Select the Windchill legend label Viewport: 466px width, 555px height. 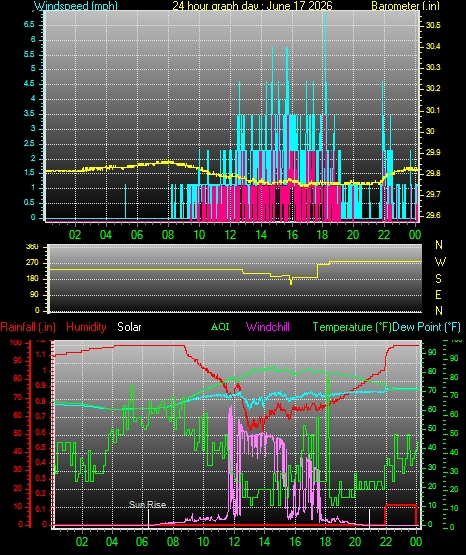(x=267, y=327)
